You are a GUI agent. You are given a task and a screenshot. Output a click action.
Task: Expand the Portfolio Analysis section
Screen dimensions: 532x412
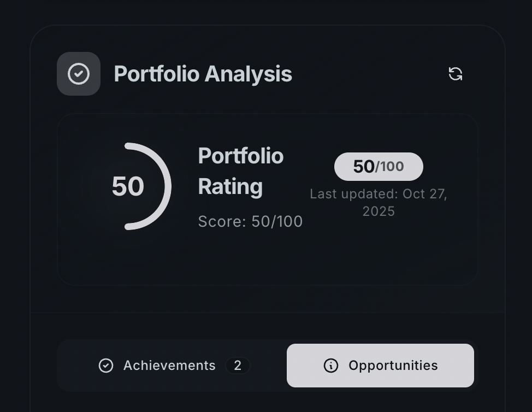pyautogui.click(x=202, y=73)
